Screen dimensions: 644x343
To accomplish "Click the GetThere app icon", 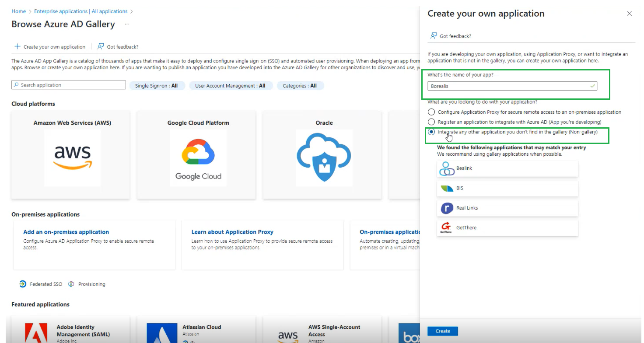I will 446,228.
